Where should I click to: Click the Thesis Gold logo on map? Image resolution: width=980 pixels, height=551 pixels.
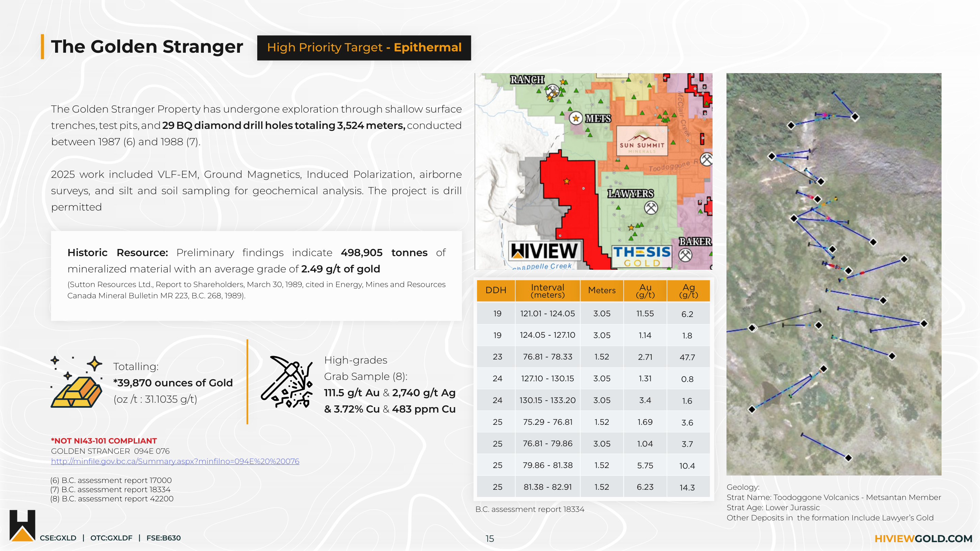(642, 256)
